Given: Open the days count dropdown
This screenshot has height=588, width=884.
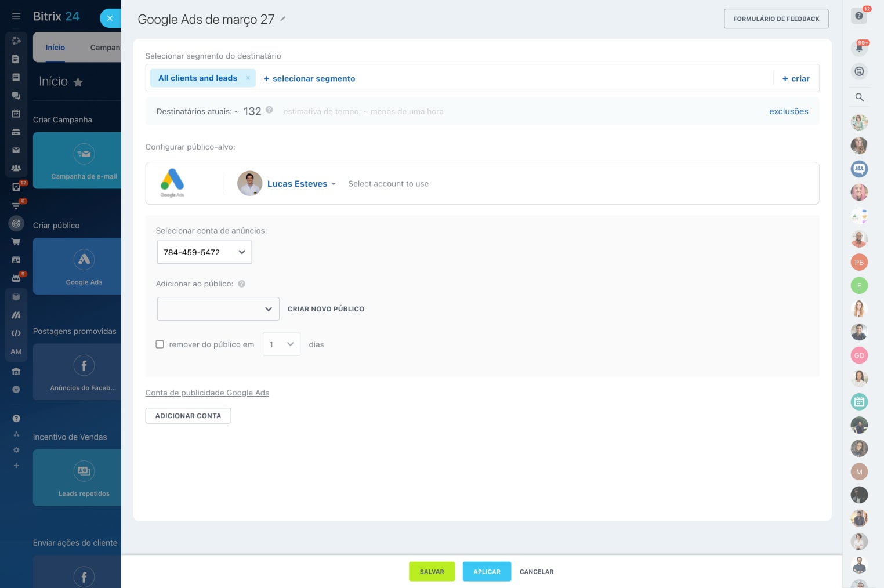Looking at the screenshot, I should (x=281, y=344).
